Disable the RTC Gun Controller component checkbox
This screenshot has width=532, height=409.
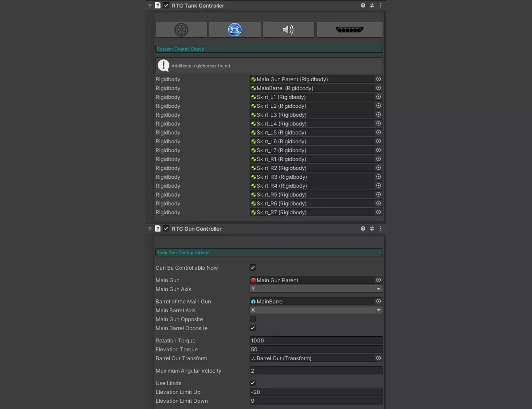coord(166,228)
